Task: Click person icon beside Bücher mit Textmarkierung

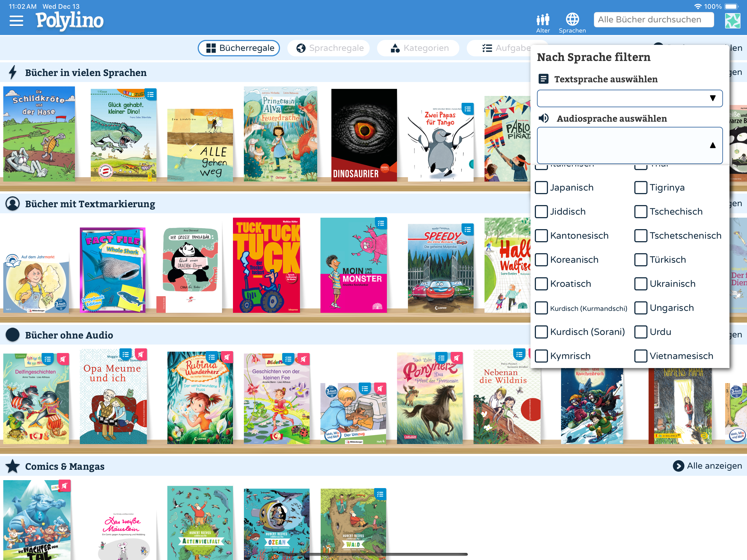Action: 13,204
